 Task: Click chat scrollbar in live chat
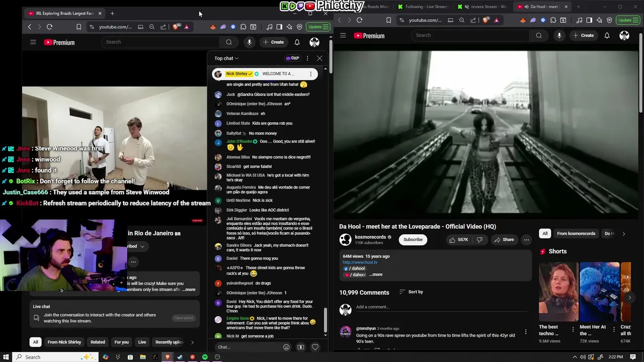[325, 319]
